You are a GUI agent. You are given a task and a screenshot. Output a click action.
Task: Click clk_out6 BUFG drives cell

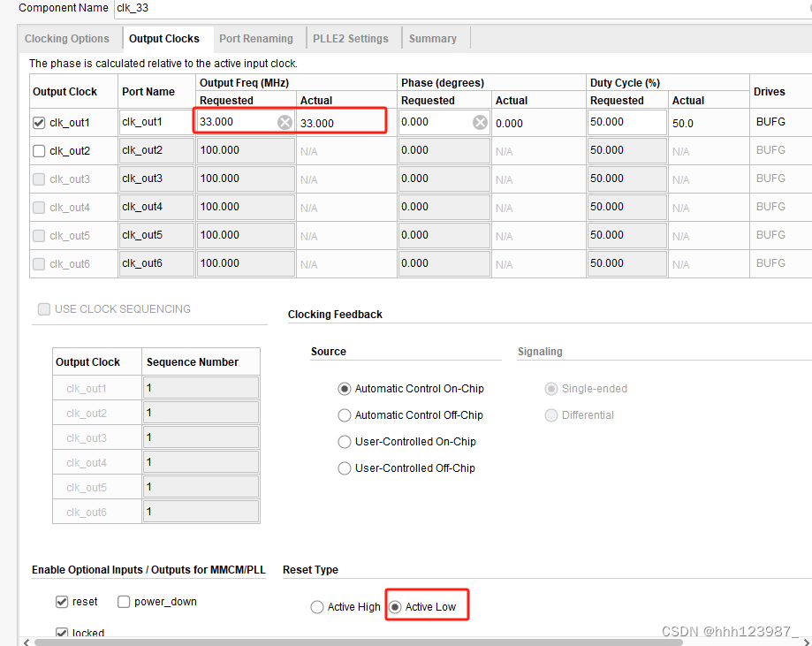pos(770,263)
